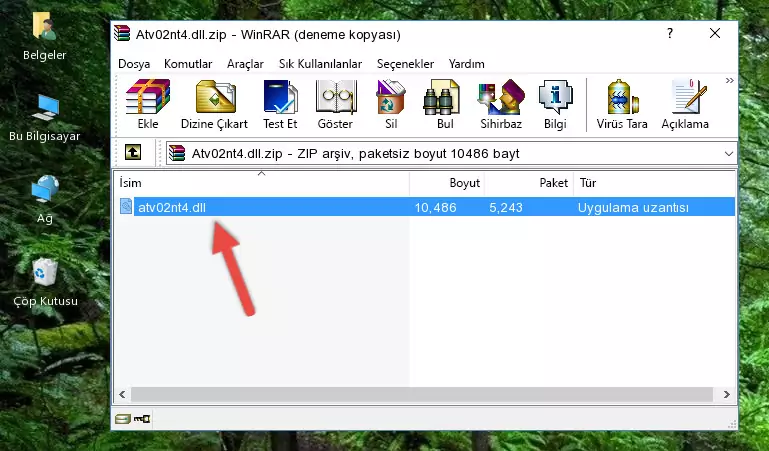Open the Araçlar menu
Viewport: 769px width, 451px height.
click(245, 64)
